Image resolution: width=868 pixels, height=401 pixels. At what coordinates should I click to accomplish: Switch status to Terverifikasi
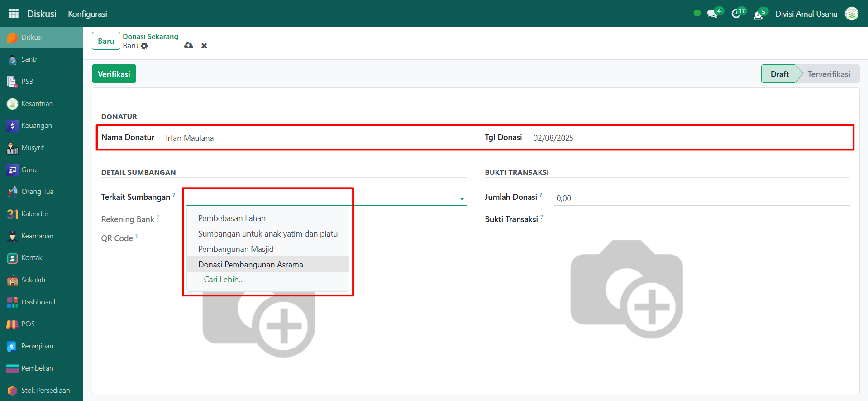[828, 74]
